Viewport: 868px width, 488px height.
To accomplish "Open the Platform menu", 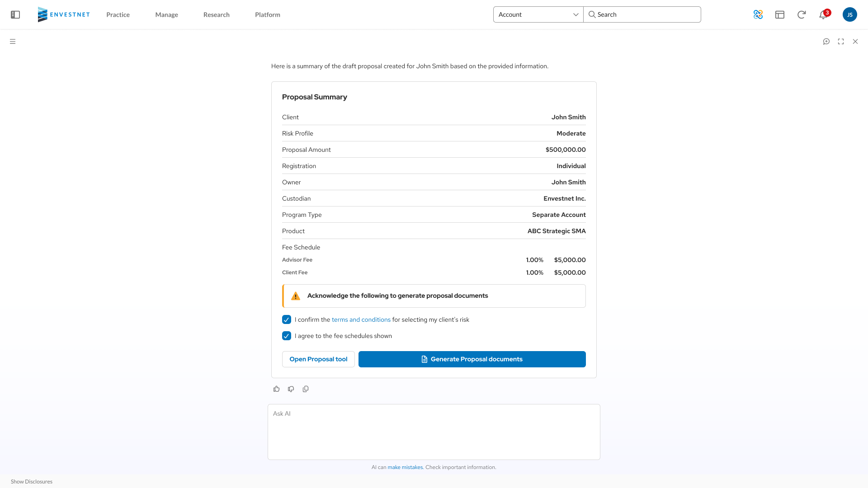I will (x=268, y=14).
